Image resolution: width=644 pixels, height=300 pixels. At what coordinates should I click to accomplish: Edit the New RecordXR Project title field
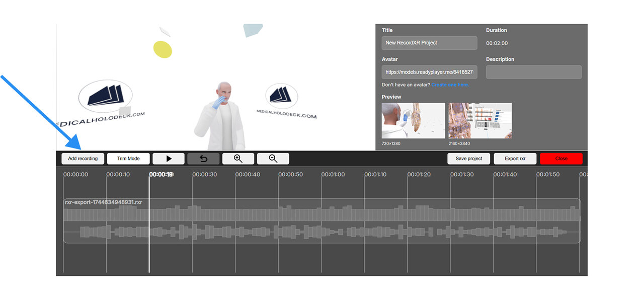pyautogui.click(x=429, y=43)
